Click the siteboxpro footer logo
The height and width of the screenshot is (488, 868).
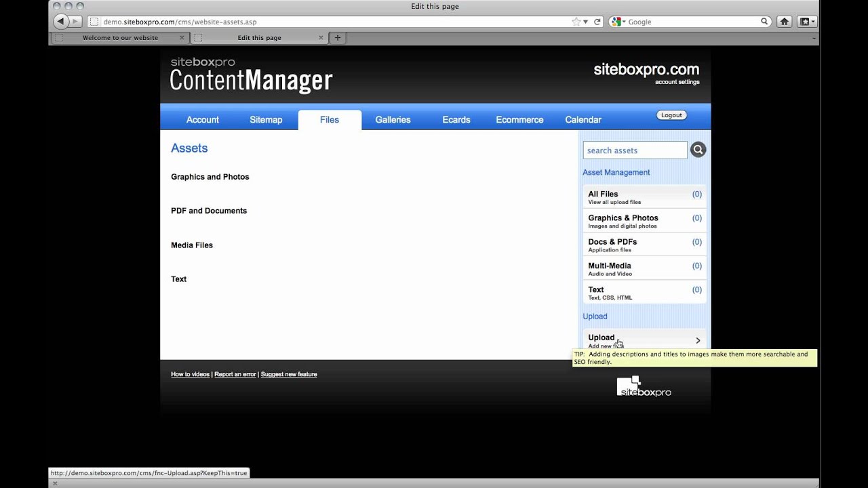click(x=644, y=386)
